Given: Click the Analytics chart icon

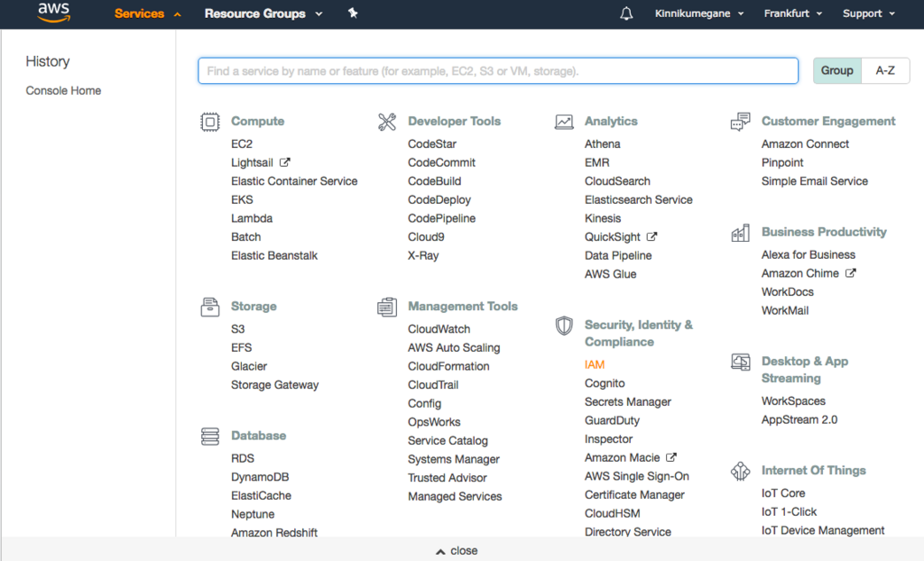Looking at the screenshot, I should tap(564, 122).
